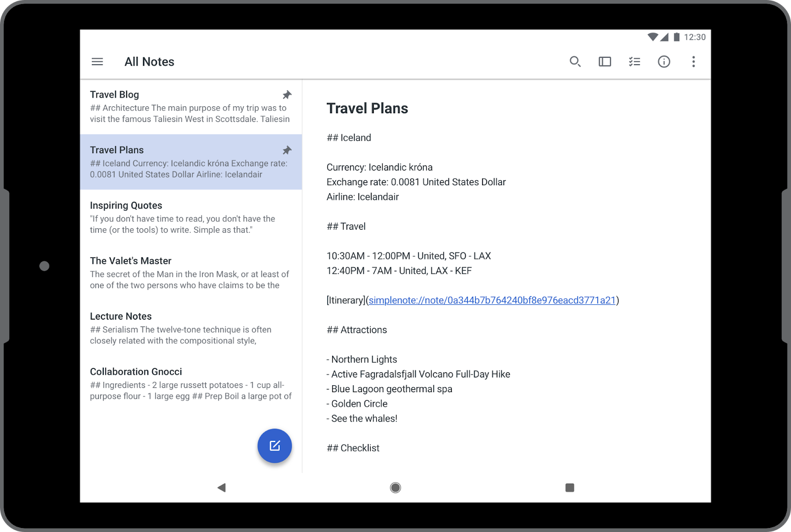
Task: Click the 'See the whales!' line
Action: click(362, 419)
